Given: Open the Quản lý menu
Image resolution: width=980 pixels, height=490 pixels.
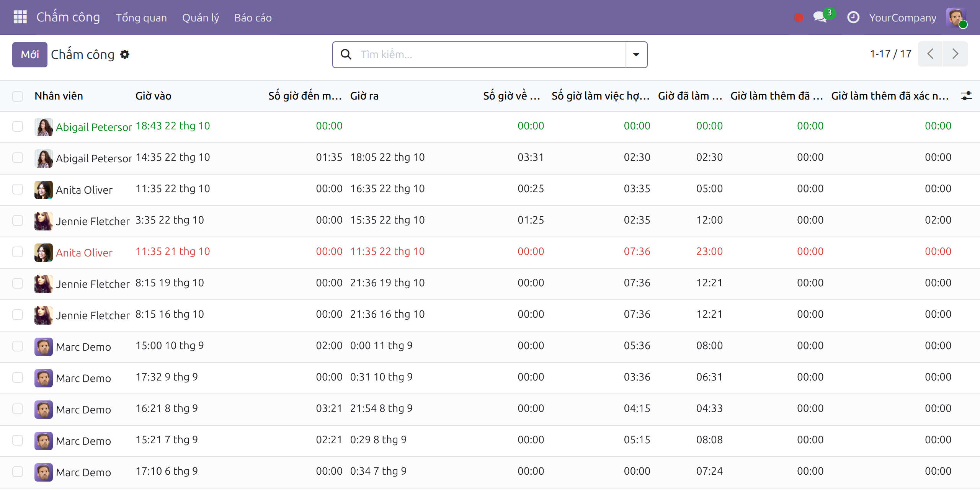Looking at the screenshot, I should [201, 18].
